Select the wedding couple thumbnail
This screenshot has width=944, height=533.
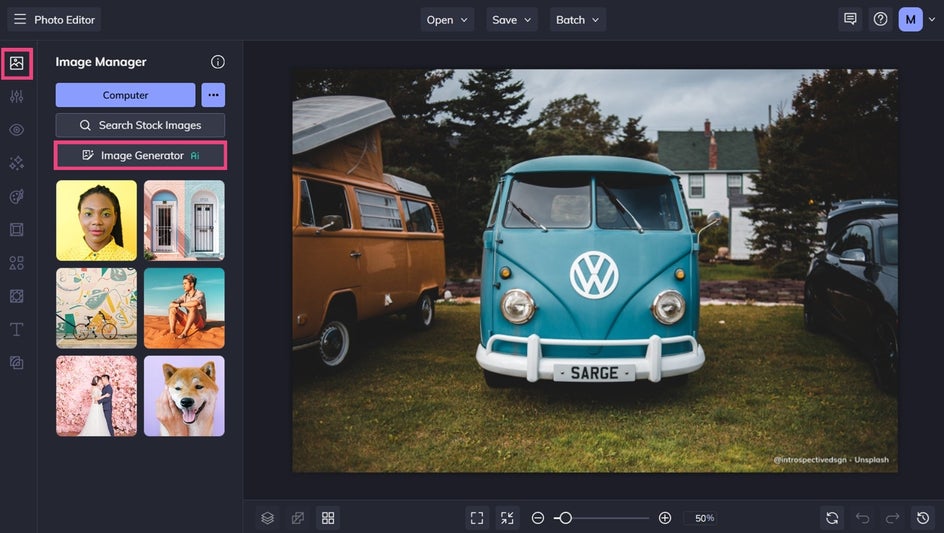click(x=96, y=396)
